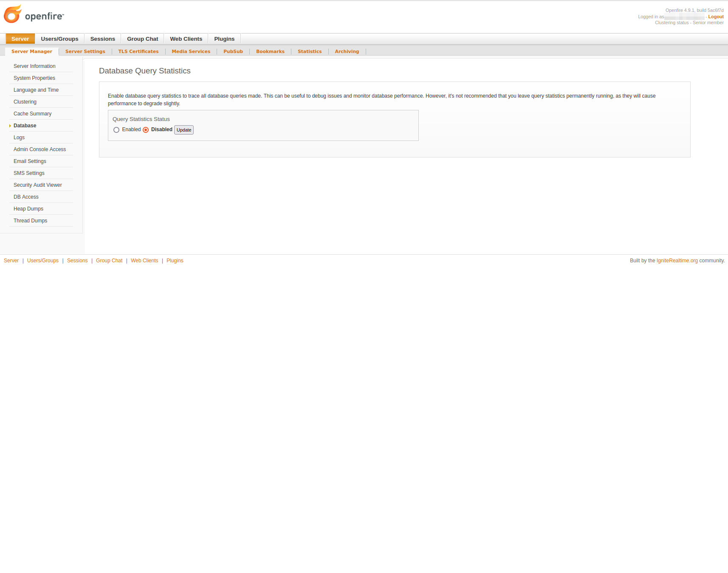The width and height of the screenshot is (728, 573).
Task: Select Database in the sidebar
Action: [25, 126]
